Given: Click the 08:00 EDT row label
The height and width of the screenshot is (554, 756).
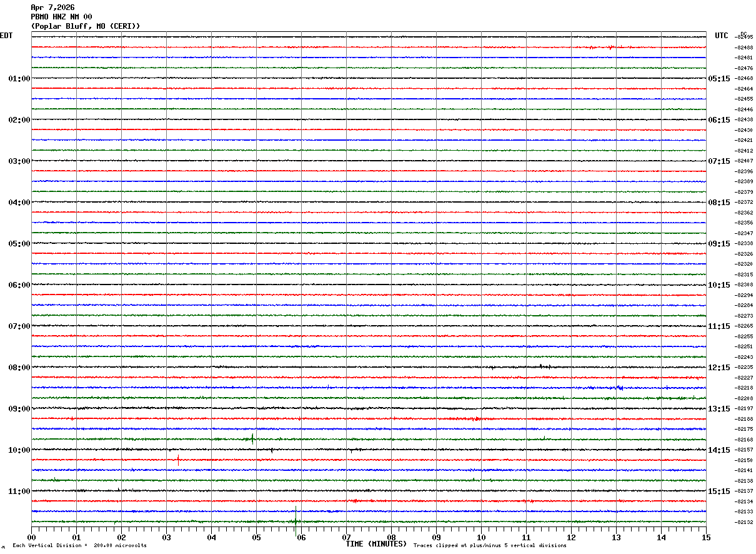Looking at the screenshot, I should click(x=19, y=368).
